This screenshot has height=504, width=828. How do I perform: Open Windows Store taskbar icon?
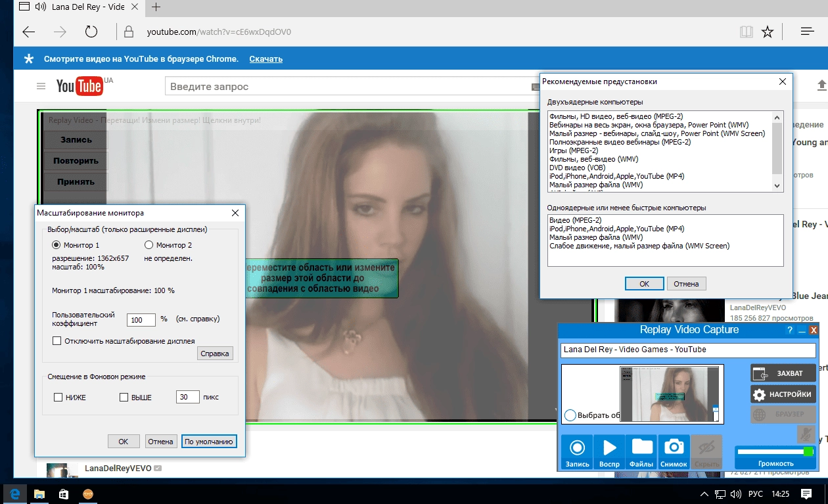[x=64, y=494]
